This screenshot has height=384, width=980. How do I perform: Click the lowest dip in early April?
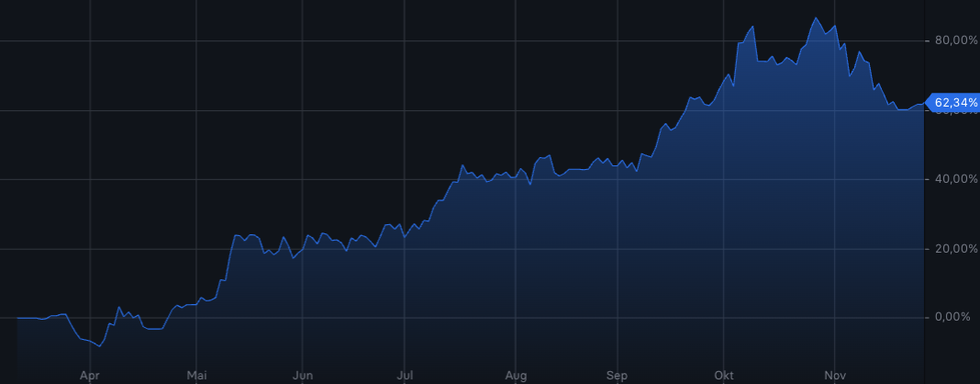click(x=100, y=346)
